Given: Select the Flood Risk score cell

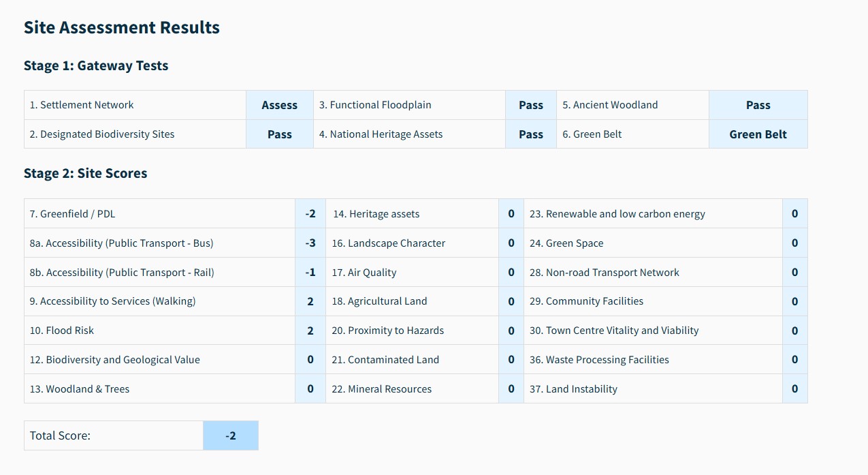Looking at the screenshot, I should (310, 331).
